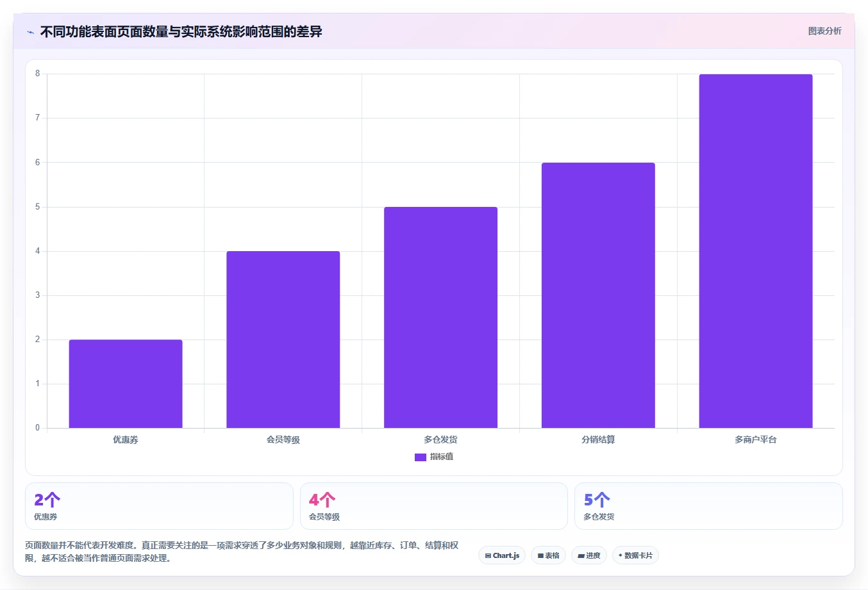Screen dimensions: 868x590
Task: Click the 会员等级 x-axis label
Action: 283,439
